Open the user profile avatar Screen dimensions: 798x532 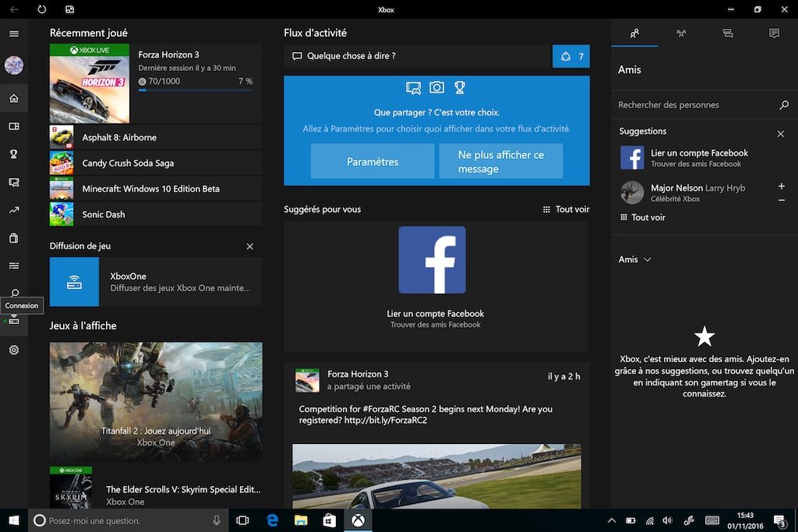pos(14,65)
